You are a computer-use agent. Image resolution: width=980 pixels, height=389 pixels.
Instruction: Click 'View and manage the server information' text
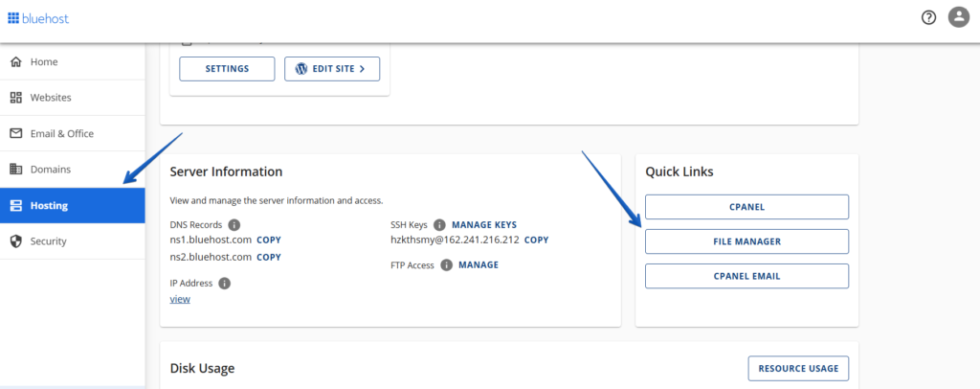277,201
